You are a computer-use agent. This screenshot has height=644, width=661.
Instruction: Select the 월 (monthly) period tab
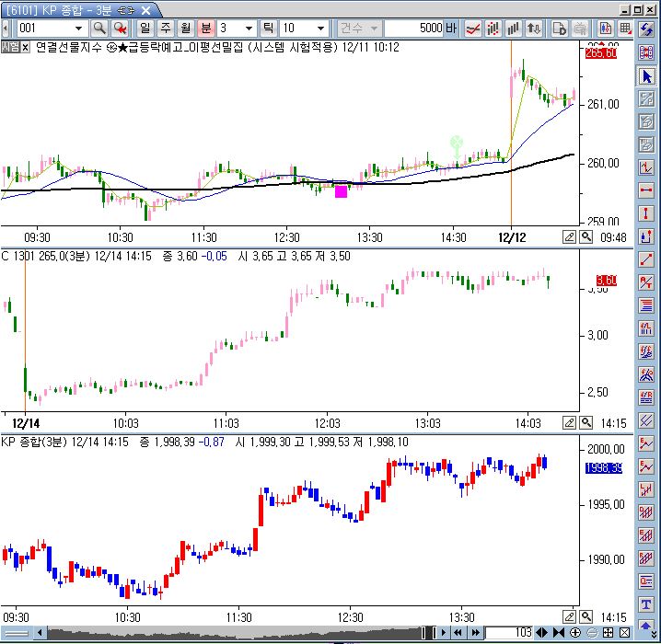click(184, 28)
